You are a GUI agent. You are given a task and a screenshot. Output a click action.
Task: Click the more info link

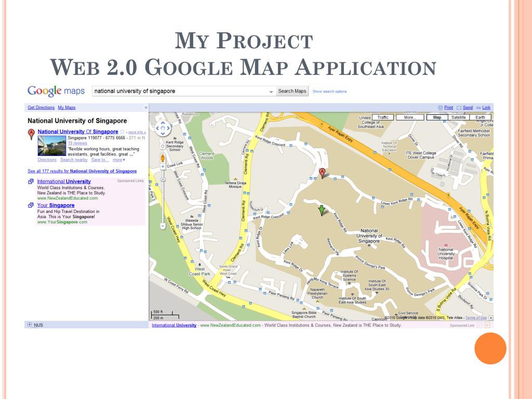[x=137, y=132]
